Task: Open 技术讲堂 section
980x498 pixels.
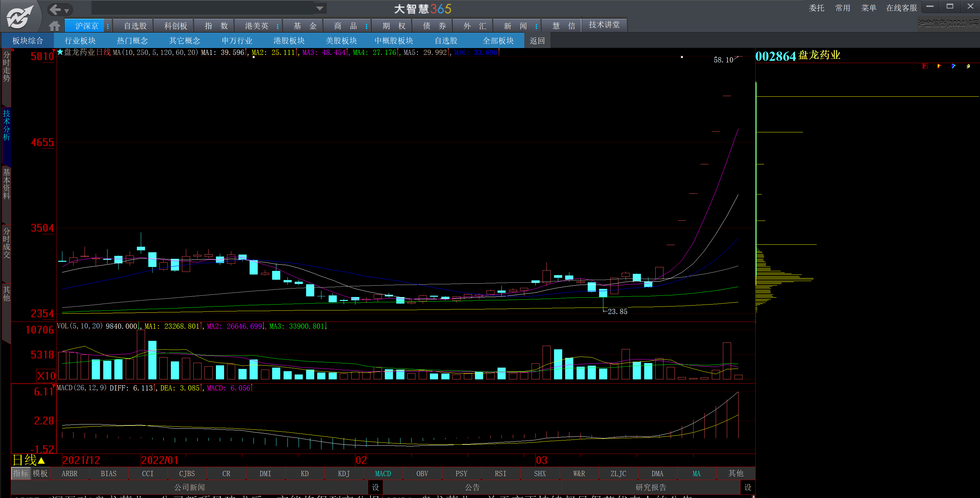Action: (604, 25)
